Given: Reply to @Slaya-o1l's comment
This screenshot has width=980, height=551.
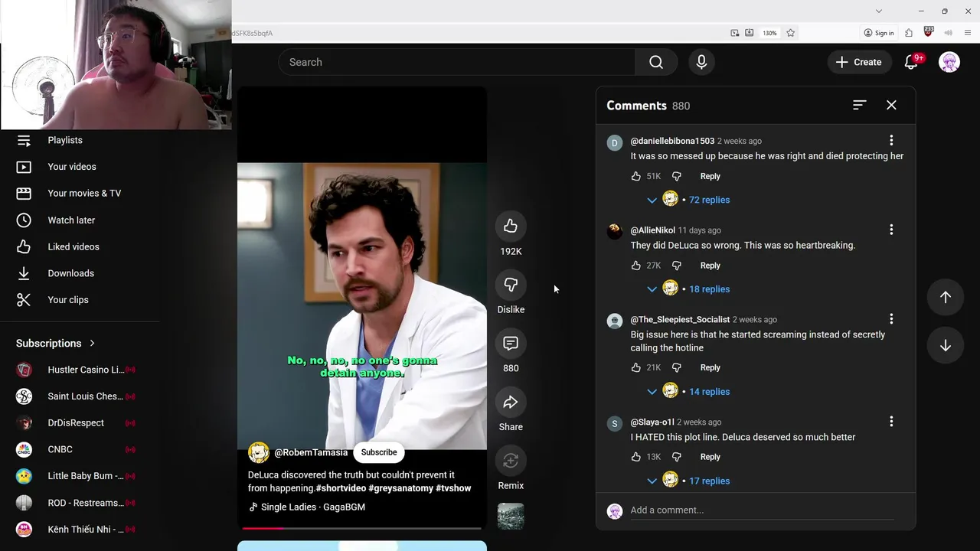Looking at the screenshot, I should pyautogui.click(x=710, y=457).
